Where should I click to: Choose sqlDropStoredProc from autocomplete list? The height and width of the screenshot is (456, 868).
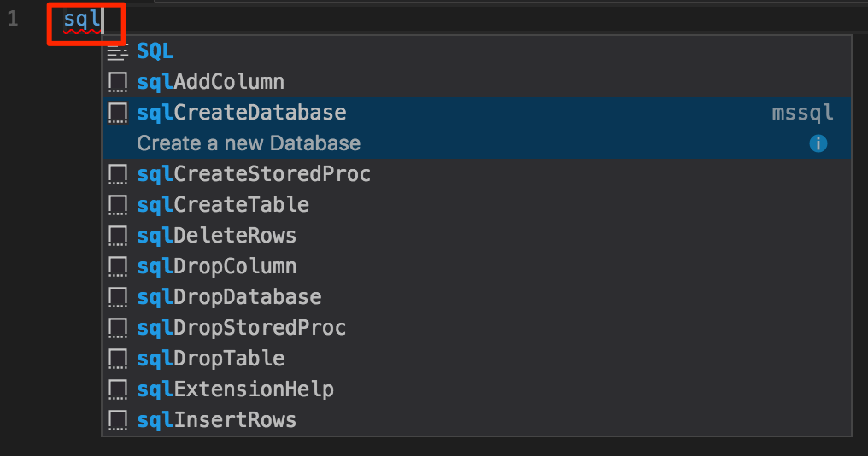point(242,328)
